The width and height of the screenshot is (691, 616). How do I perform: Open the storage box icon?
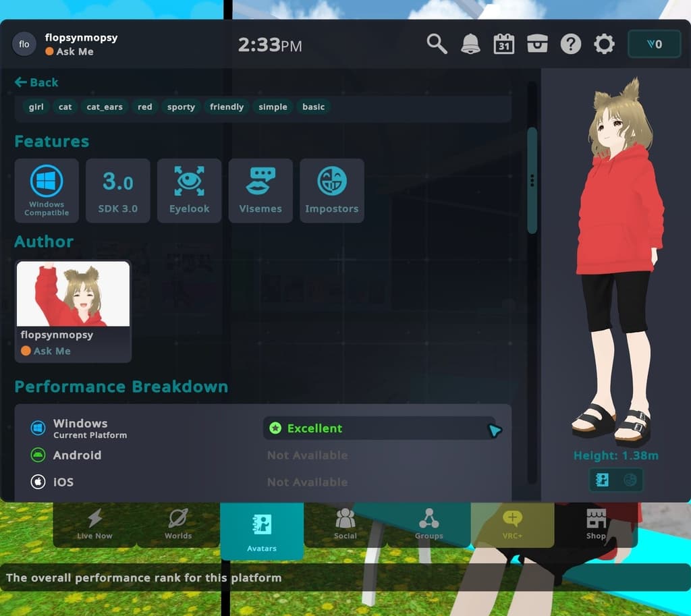pos(537,44)
